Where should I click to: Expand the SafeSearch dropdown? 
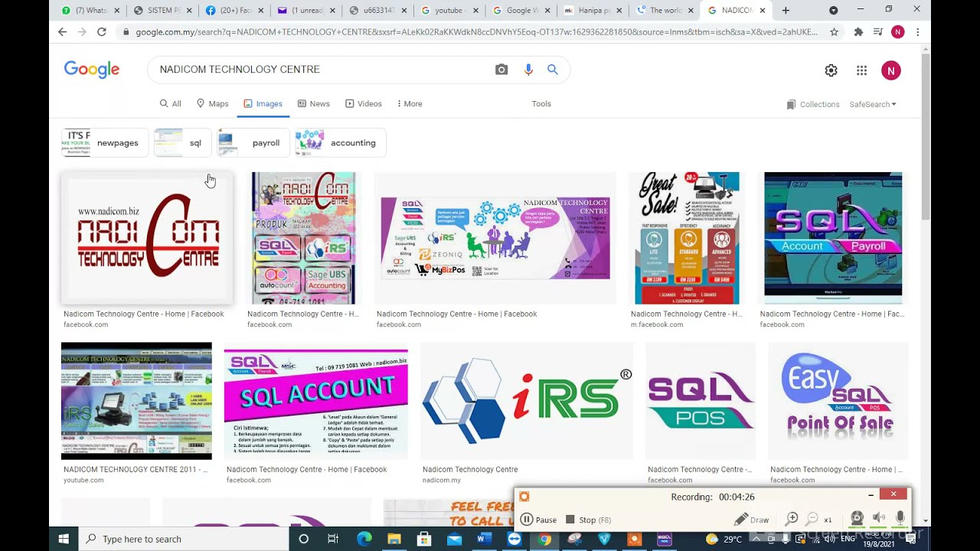tap(873, 104)
